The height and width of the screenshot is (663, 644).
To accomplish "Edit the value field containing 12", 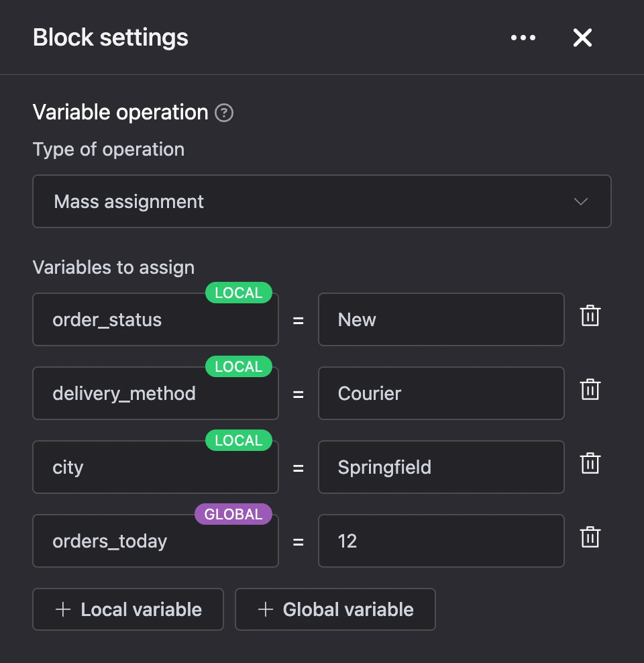I will point(441,541).
